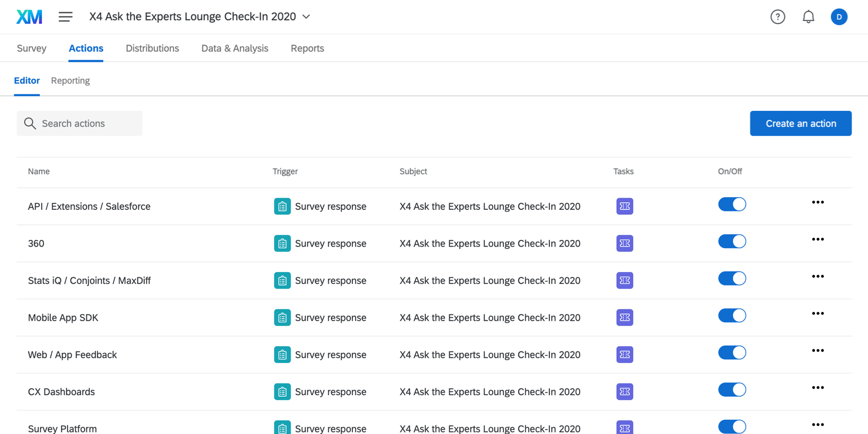Click Survey response icon in API / Extensions row
The width and height of the screenshot is (868, 434).
282,206
